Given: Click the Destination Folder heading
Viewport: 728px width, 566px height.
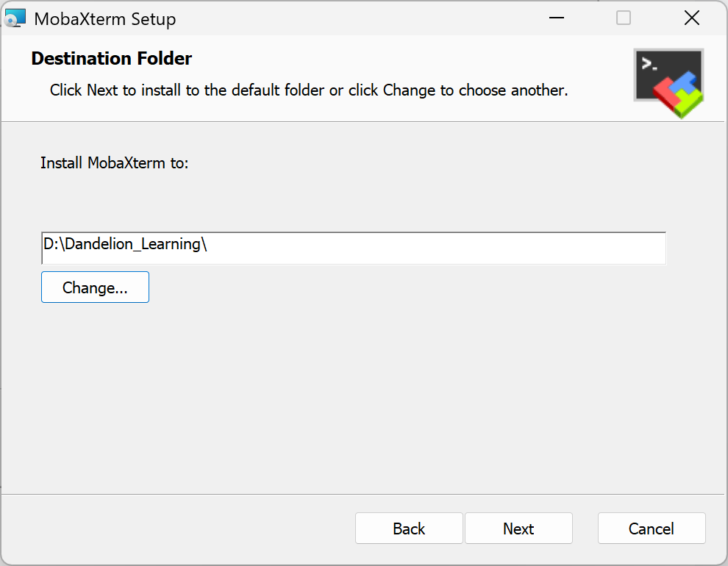Looking at the screenshot, I should (112, 59).
